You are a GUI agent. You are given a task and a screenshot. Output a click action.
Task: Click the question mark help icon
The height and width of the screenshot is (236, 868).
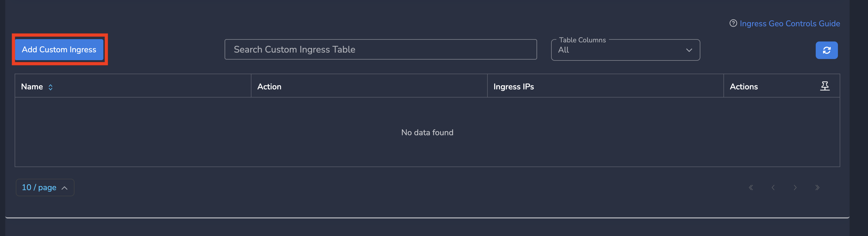(x=733, y=23)
